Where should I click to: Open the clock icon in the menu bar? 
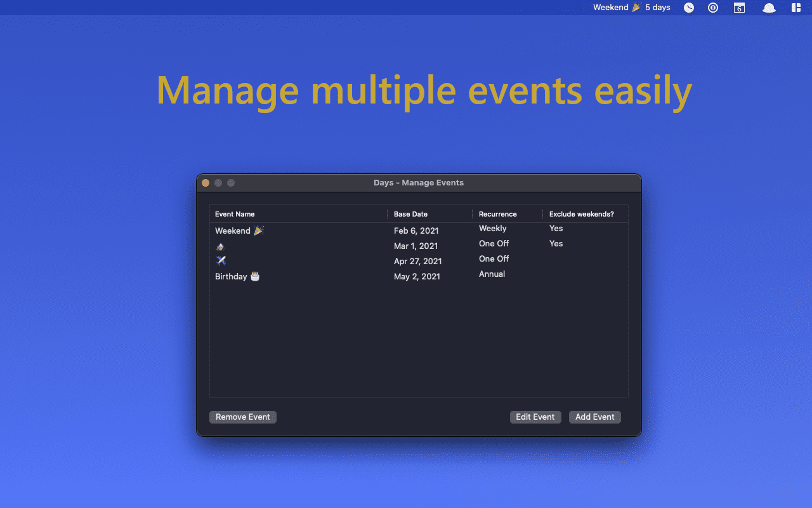pyautogui.click(x=688, y=8)
